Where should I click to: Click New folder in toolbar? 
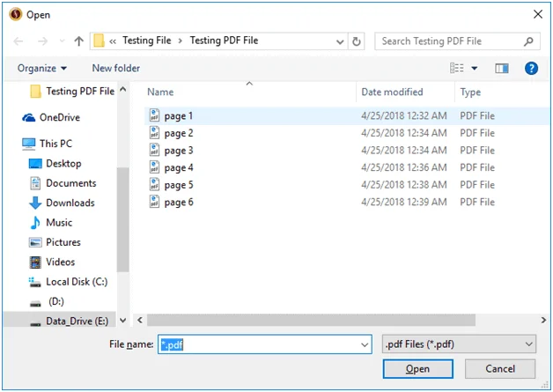tap(116, 68)
